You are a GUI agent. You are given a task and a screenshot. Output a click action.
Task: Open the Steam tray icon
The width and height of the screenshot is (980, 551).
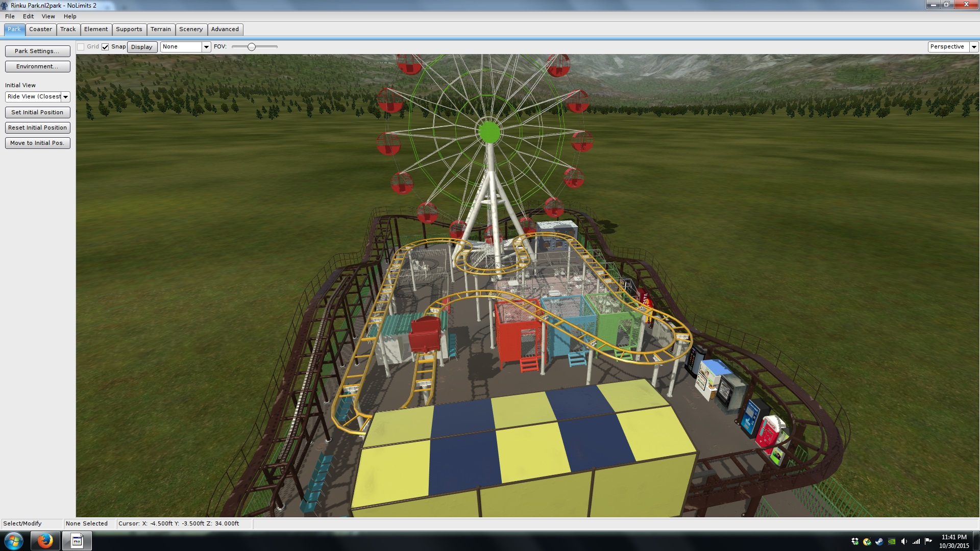pyautogui.click(x=879, y=541)
